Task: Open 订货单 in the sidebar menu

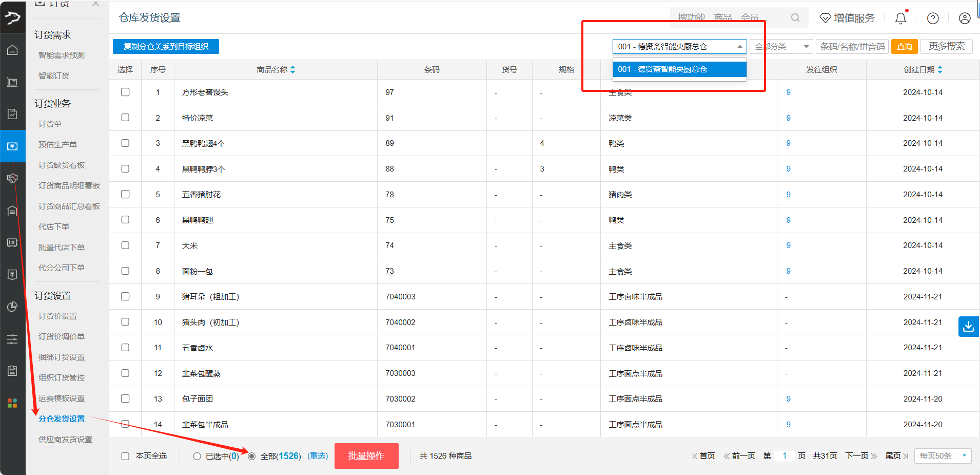Action: coord(50,124)
